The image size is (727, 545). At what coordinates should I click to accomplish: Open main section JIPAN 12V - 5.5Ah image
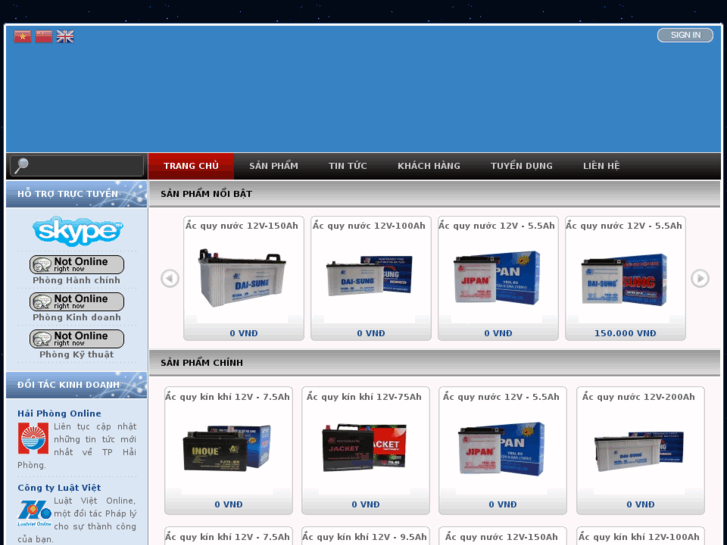coord(502,449)
